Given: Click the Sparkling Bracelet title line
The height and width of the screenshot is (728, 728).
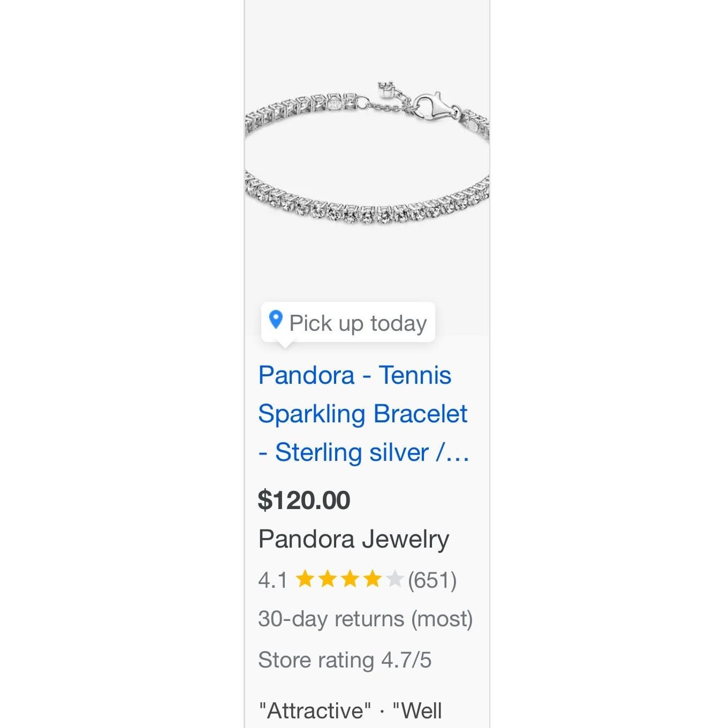Looking at the screenshot, I should click(x=362, y=414).
